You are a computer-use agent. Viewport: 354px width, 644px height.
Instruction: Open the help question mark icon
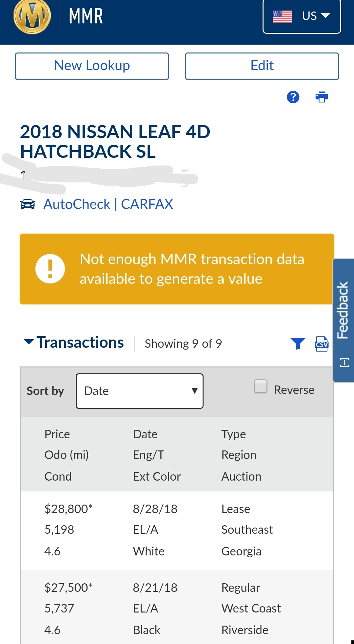point(293,97)
